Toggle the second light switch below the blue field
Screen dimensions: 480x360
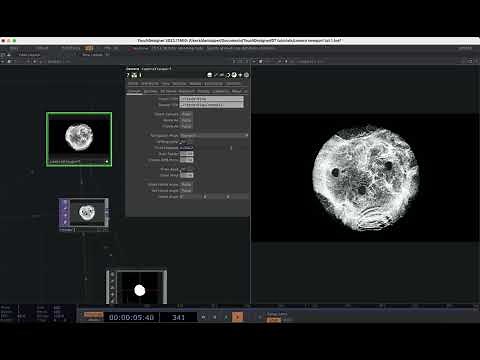click(x=186, y=160)
